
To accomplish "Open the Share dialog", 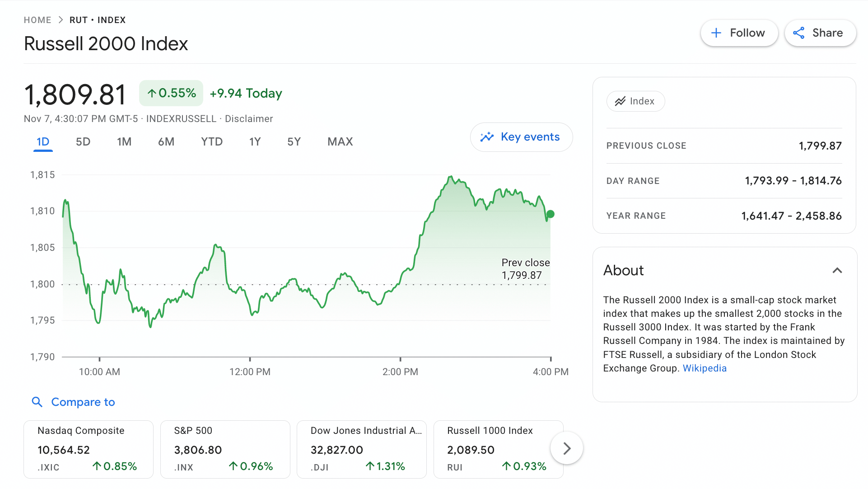I will click(820, 33).
